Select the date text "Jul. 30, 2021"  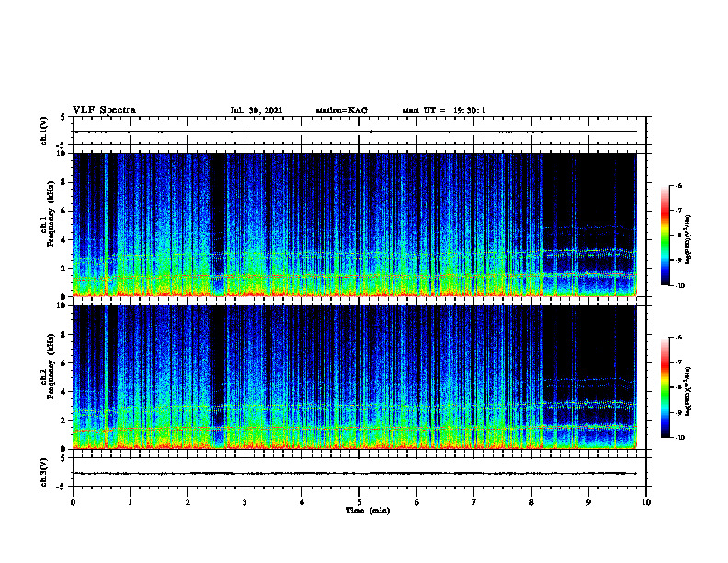tap(256, 110)
